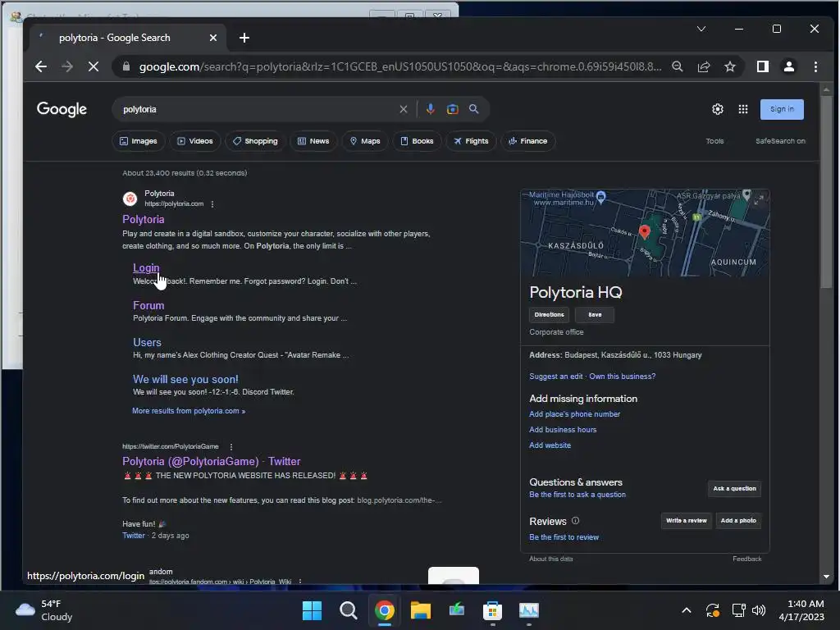Click the Sign in button

[782, 109]
